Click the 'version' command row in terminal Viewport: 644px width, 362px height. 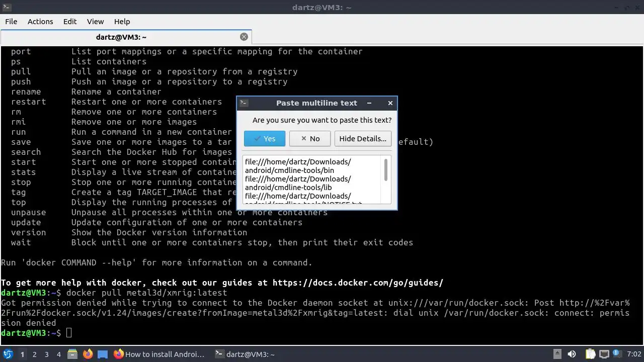(129, 232)
